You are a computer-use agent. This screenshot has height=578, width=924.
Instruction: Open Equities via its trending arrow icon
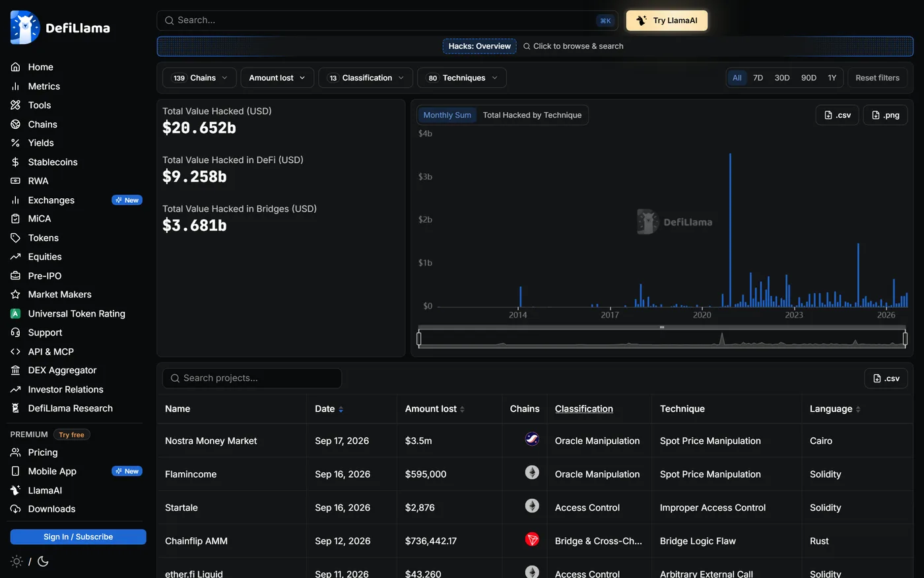[x=15, y=257]
